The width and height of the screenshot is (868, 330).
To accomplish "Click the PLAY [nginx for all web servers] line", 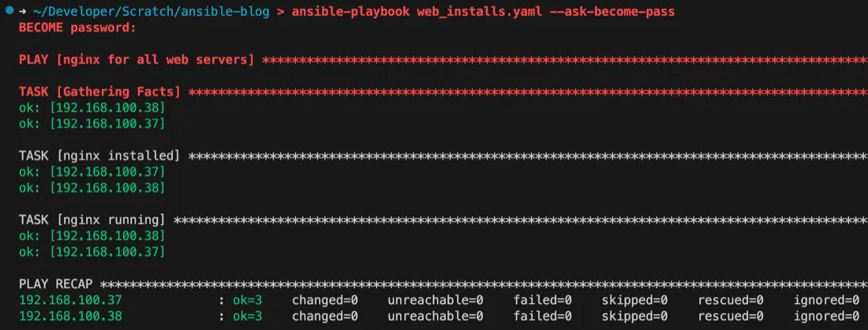I will coord(137,60).
